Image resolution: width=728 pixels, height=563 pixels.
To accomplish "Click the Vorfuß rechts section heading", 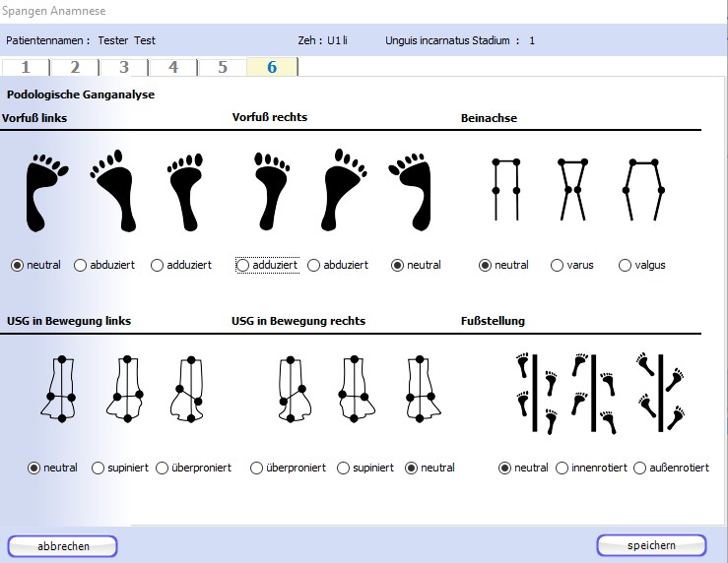I will click(270, 117).
